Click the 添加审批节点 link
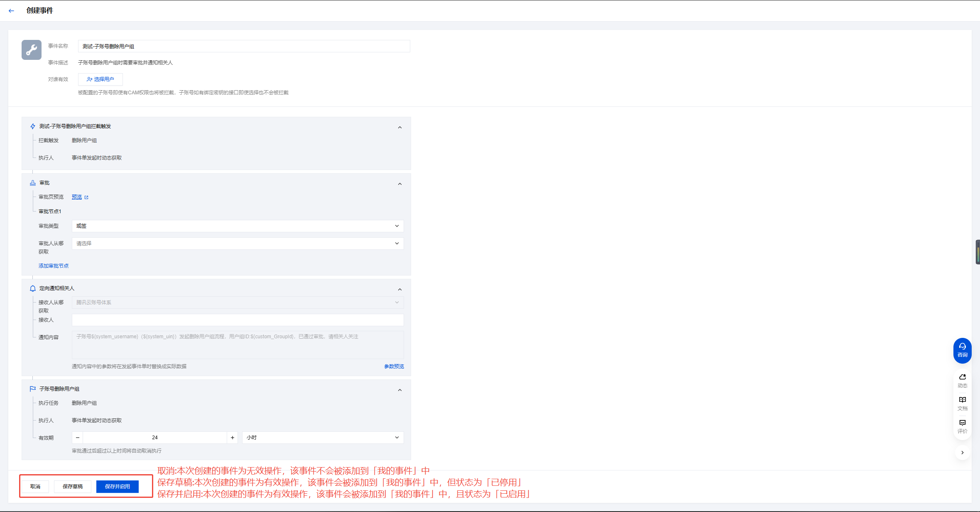Viewport: 980px width, 512px height. [54, 266]
